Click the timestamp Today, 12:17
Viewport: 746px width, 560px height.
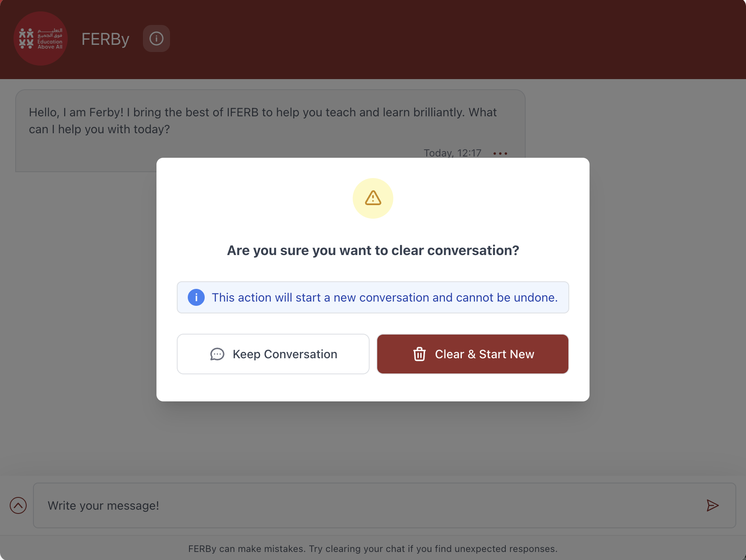452,153
